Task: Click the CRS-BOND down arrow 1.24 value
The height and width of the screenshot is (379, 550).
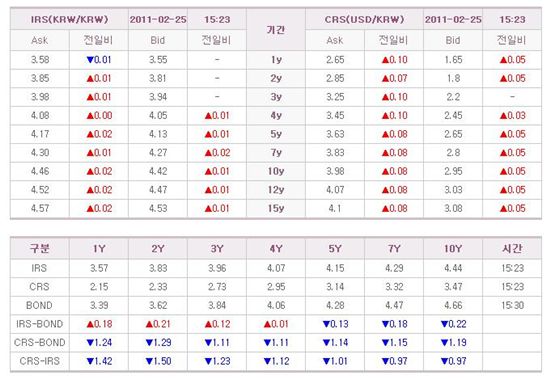Action: pos(99,343)
